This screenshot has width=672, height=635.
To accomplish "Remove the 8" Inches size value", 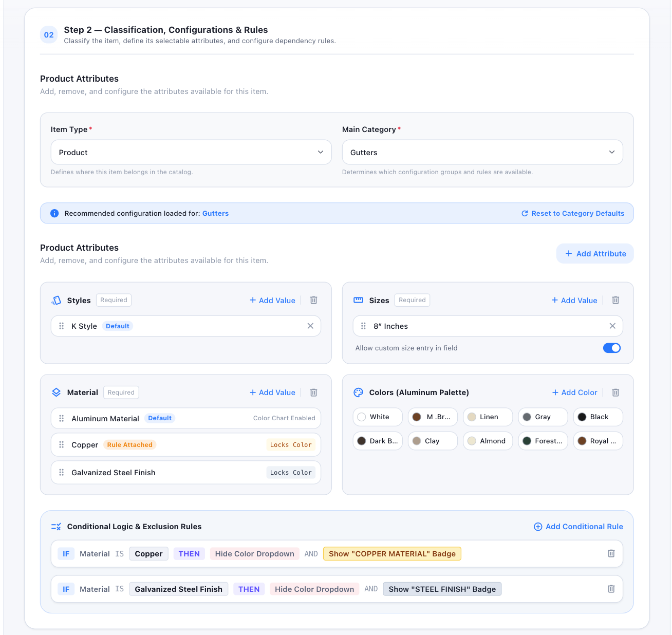I will 612,326.
